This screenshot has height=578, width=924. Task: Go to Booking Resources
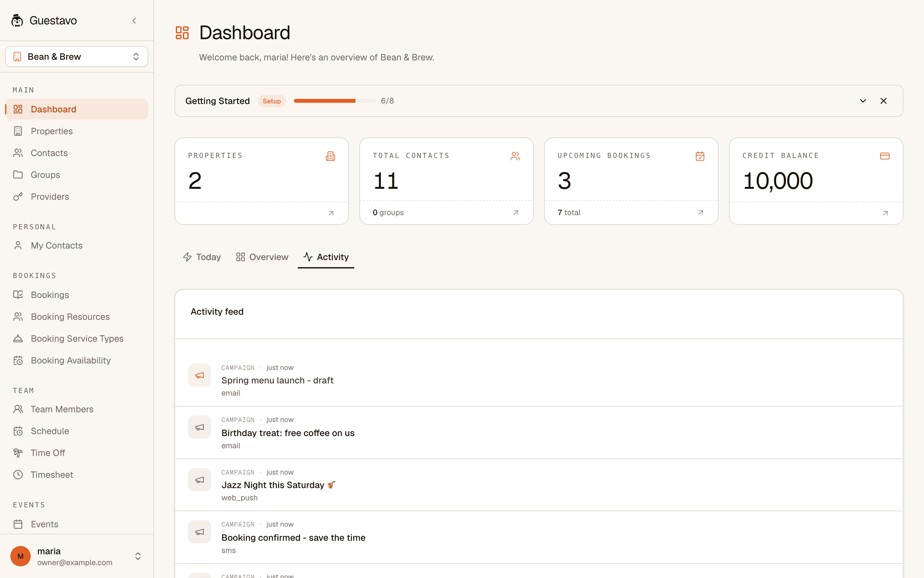[x=77, y=317]
